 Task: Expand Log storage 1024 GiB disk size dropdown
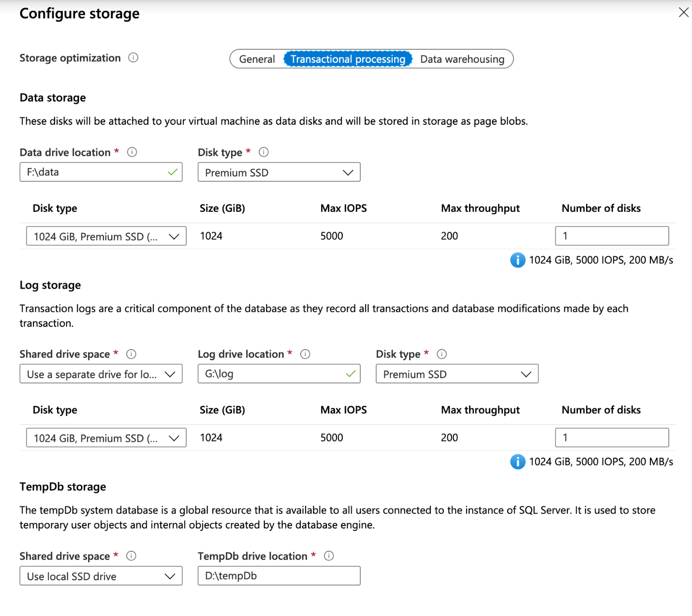click(x=106, y=438)
